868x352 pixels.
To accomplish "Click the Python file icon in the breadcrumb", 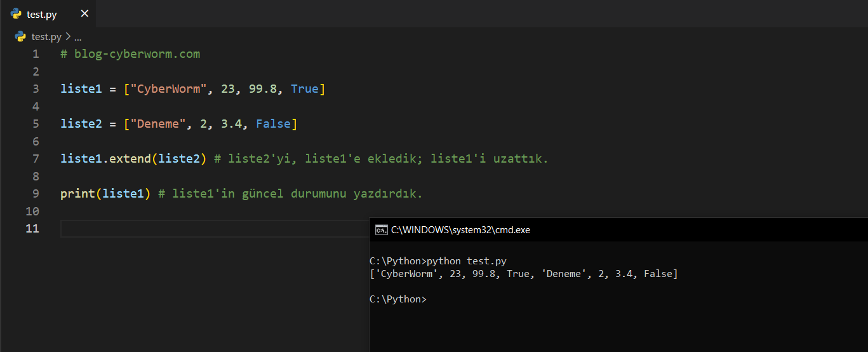I will click(21, 37).
